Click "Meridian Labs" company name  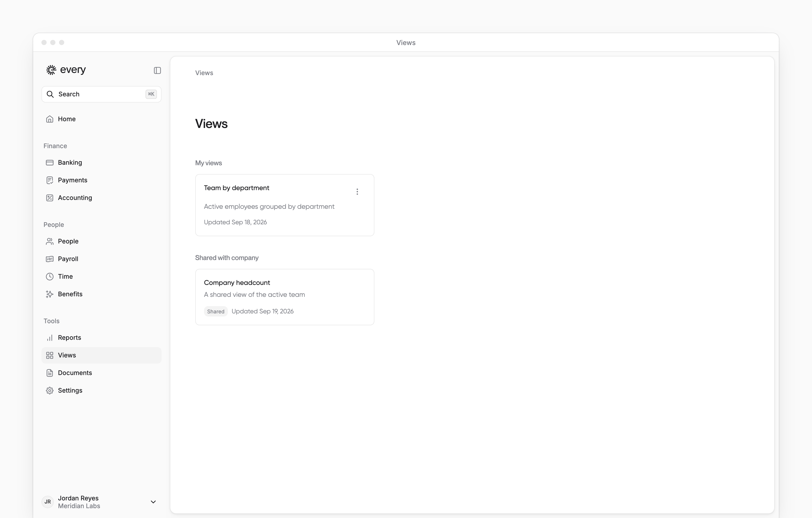point(79,506)
